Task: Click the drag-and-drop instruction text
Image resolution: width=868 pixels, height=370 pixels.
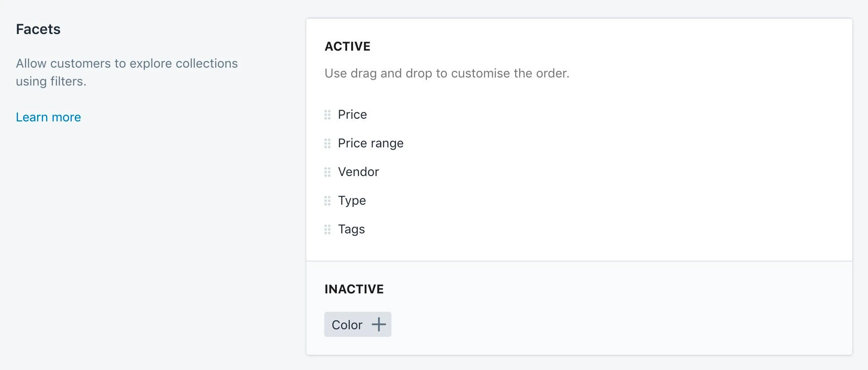Action: coord(447,73)
